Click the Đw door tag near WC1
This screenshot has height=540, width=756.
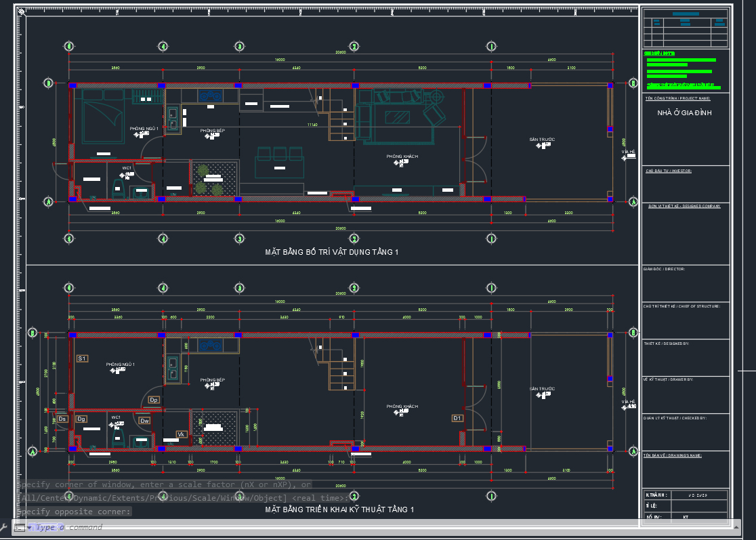tap(144, 421)
